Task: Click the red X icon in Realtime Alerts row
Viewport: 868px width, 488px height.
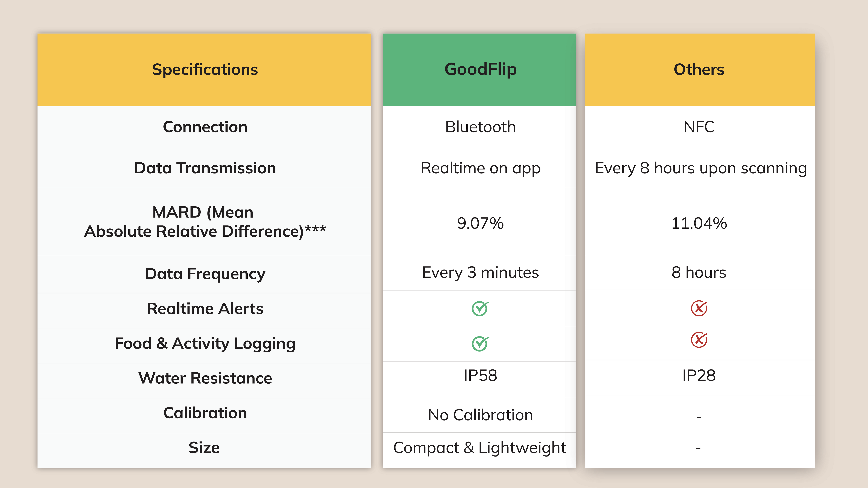Action: pyautogui.click(x=699, y=308)
